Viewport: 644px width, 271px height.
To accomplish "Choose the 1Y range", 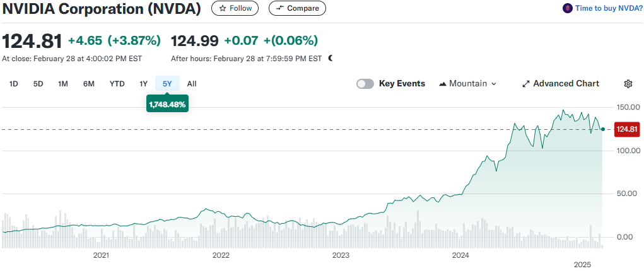I will point(143,84).
